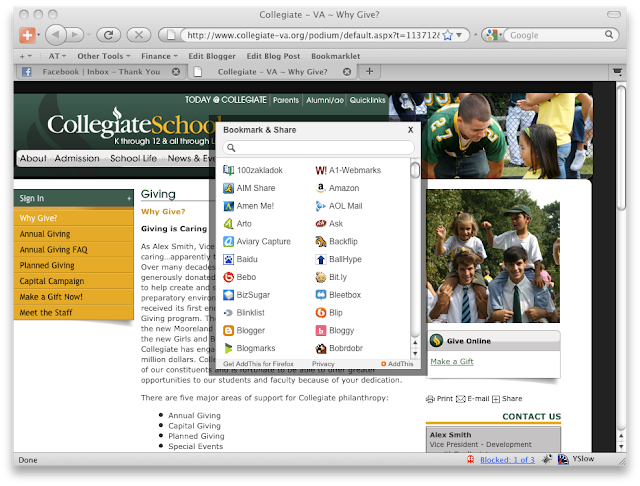Share to Amazon wishlist icon
The height and width of the screenshot is (486, 640).
coord(321,188)
